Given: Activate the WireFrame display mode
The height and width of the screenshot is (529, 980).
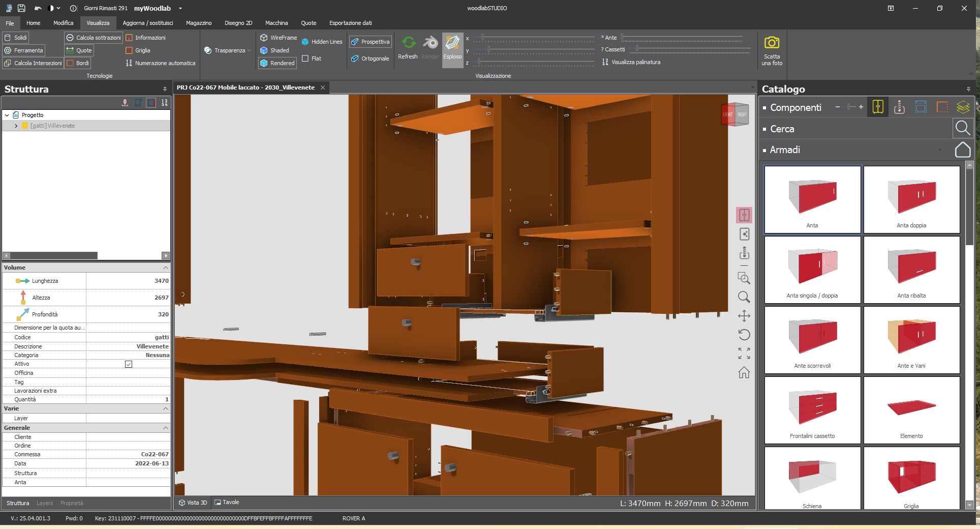Looking at the screenshot, I should [278, 37].
